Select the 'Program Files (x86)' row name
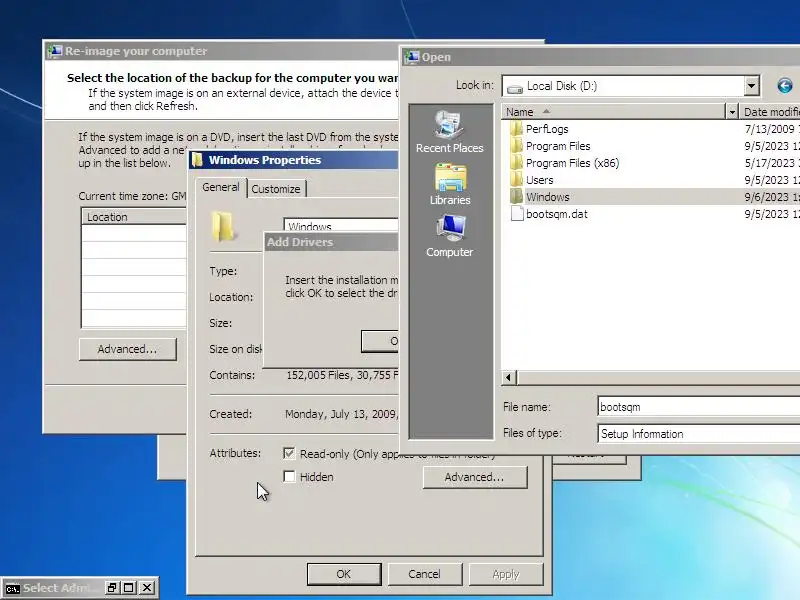The image size is (800, 600). [x=572, y=163]
